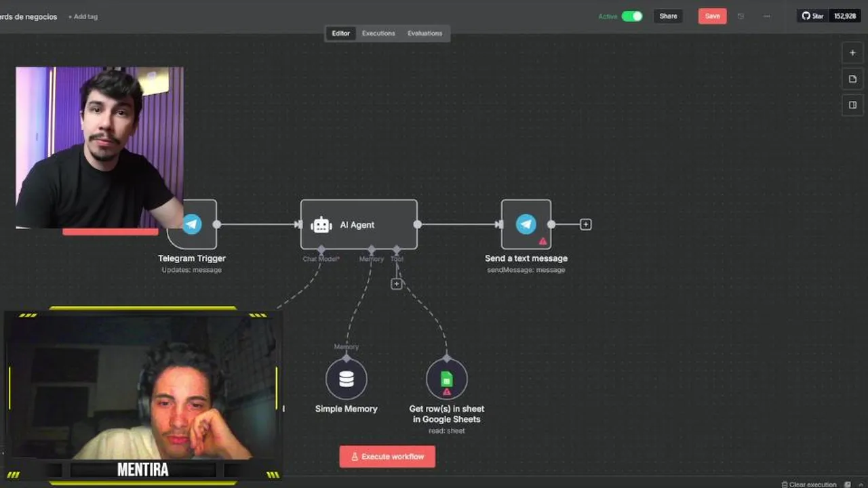Viewport: 868px width, 488px height.
Task: Click the warning triangle on the Google Sheets node
Action: click(x=446, y=392)
